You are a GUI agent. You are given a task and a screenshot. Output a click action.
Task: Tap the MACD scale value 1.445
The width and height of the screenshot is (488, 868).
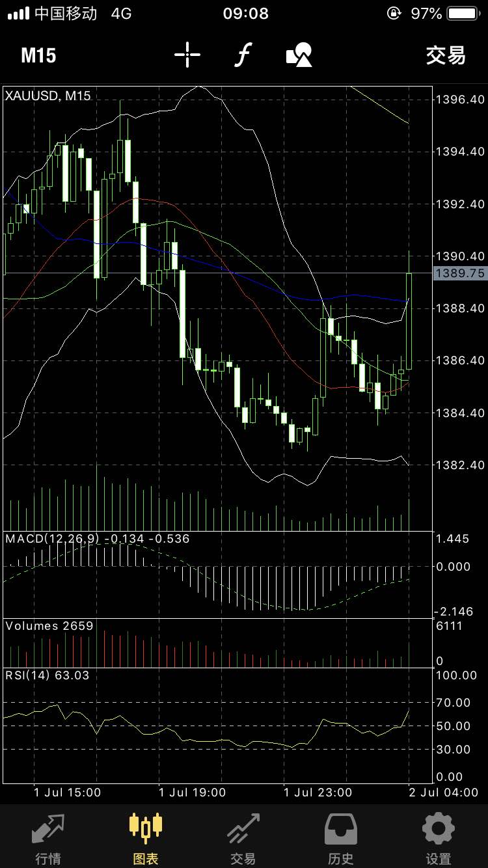[452, 539]
